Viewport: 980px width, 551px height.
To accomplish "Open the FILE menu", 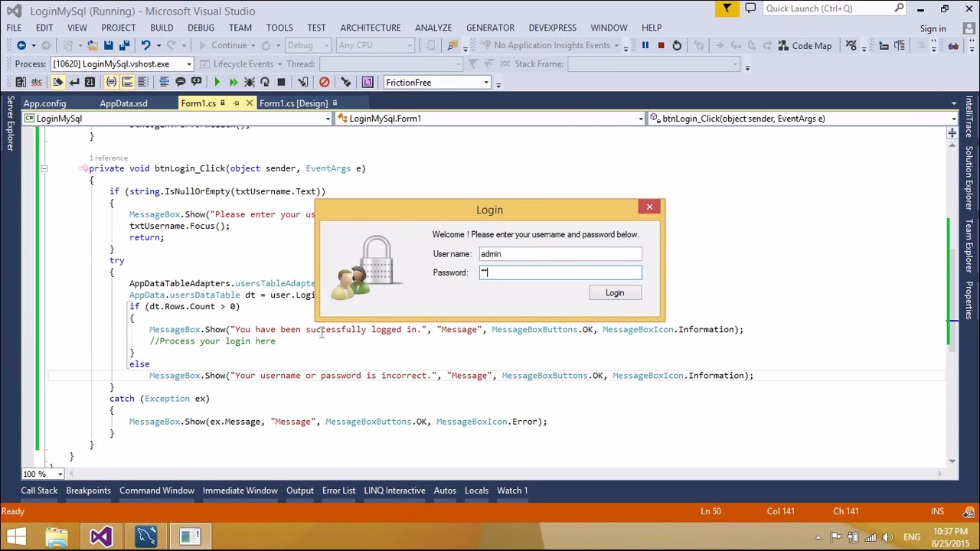I will pyautogui.click(x=14, y=28).
